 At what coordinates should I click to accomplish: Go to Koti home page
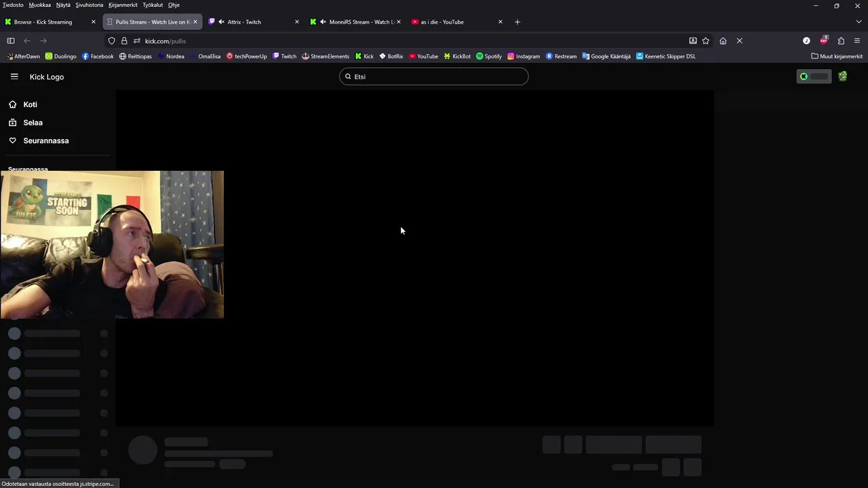pos(23,104)
